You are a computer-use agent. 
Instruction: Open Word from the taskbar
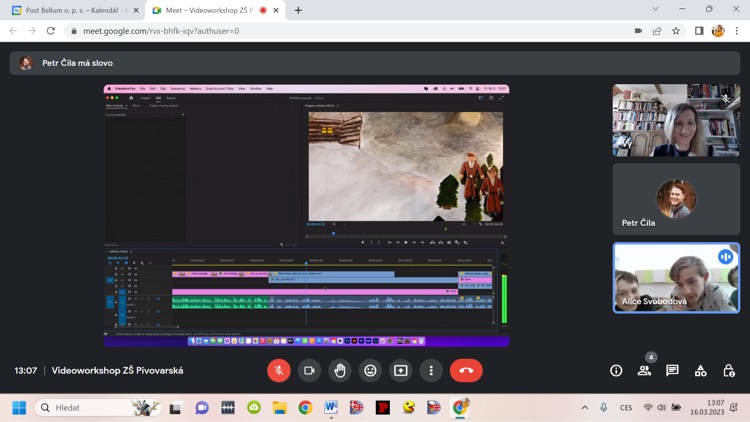331,408
